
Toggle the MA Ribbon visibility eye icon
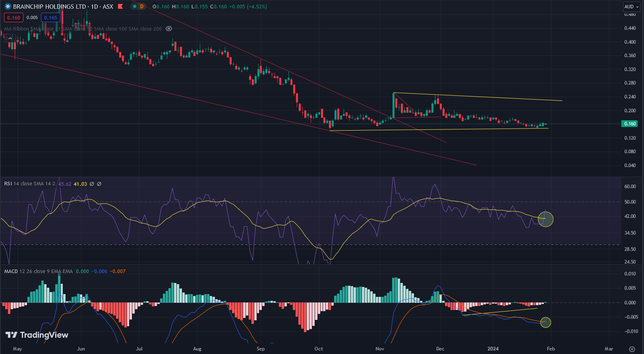pyautogui.click(x=169, y=29)
